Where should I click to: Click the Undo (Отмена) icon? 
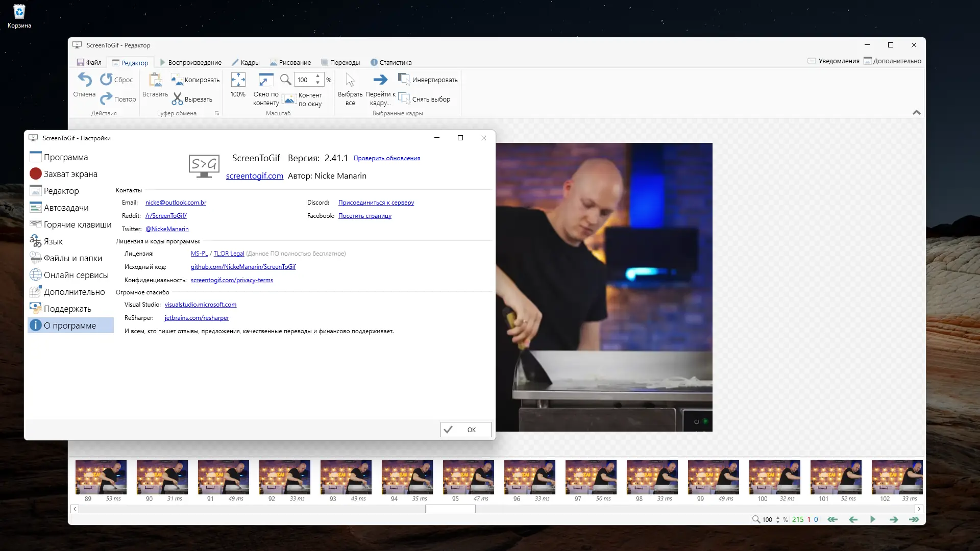(85, 80)
